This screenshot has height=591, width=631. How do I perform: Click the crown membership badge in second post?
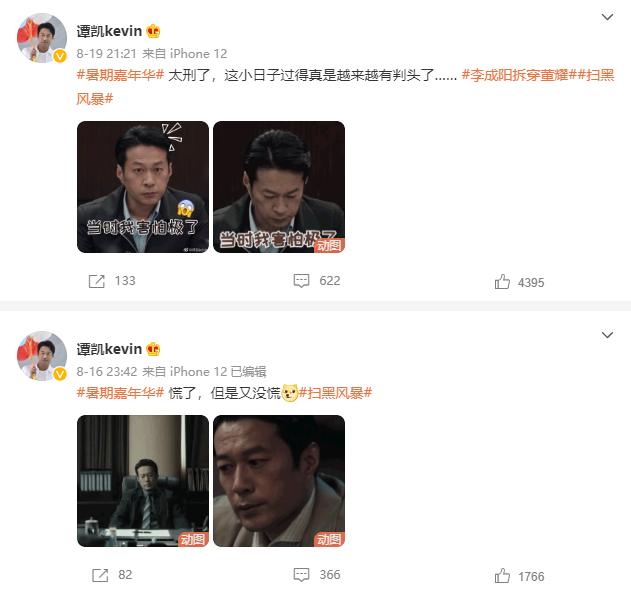point(153,349)
